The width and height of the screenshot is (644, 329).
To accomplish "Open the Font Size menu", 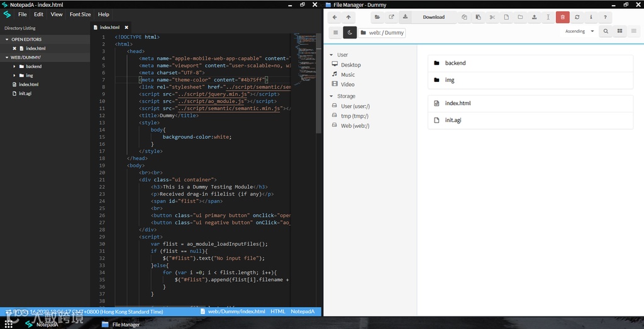I will coord(80,14).
